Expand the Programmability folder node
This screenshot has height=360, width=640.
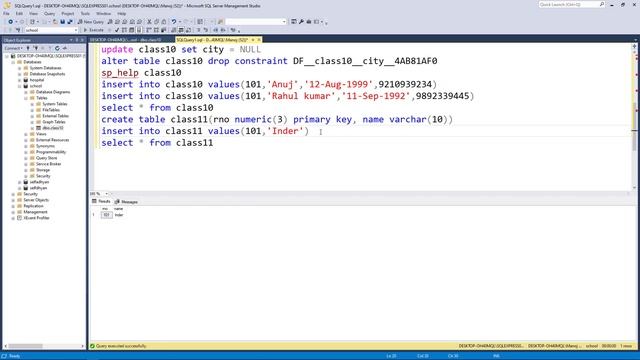click(x=26, y=152)
